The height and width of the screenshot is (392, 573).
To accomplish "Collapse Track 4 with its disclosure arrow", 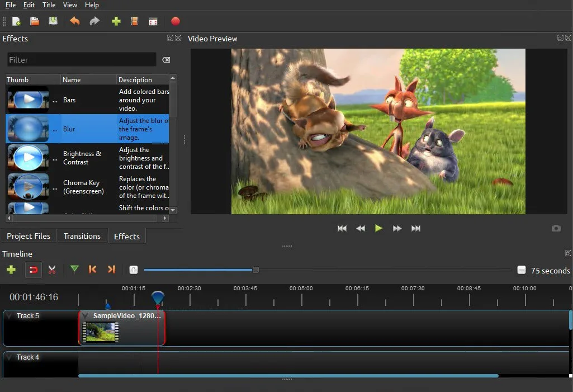I will (x=8, y=357).
